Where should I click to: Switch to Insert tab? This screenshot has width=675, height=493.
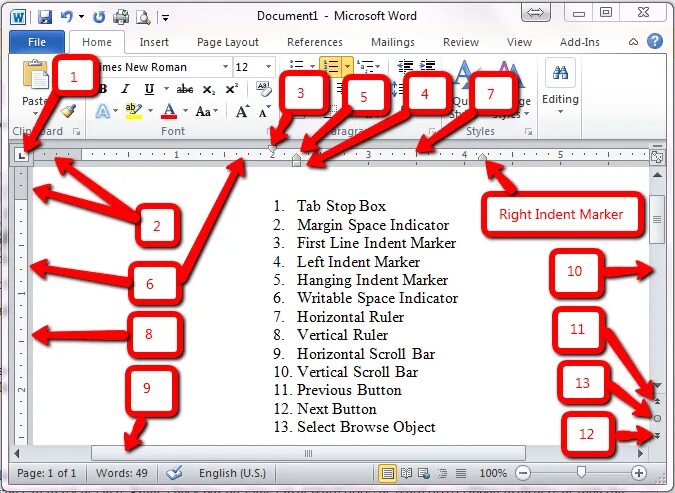pyautogui.click(x=154, y=42)
